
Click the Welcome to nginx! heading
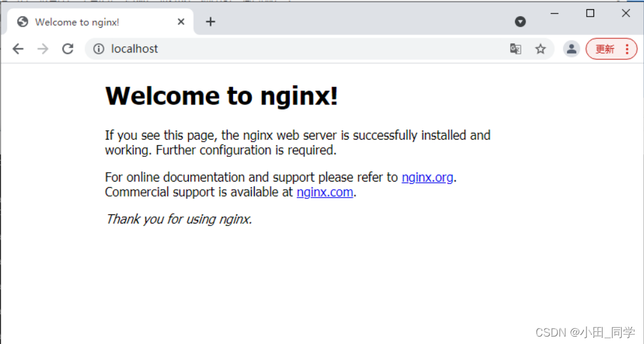(x=221, y=96)
